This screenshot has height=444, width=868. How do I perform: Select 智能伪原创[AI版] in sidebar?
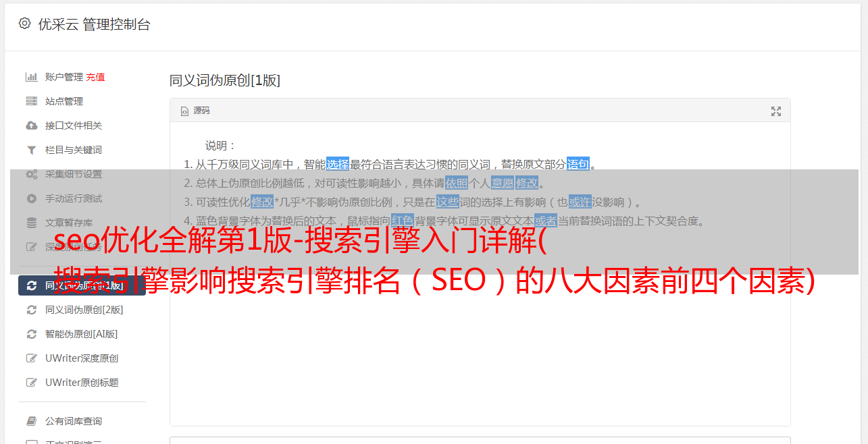[82, 334]
